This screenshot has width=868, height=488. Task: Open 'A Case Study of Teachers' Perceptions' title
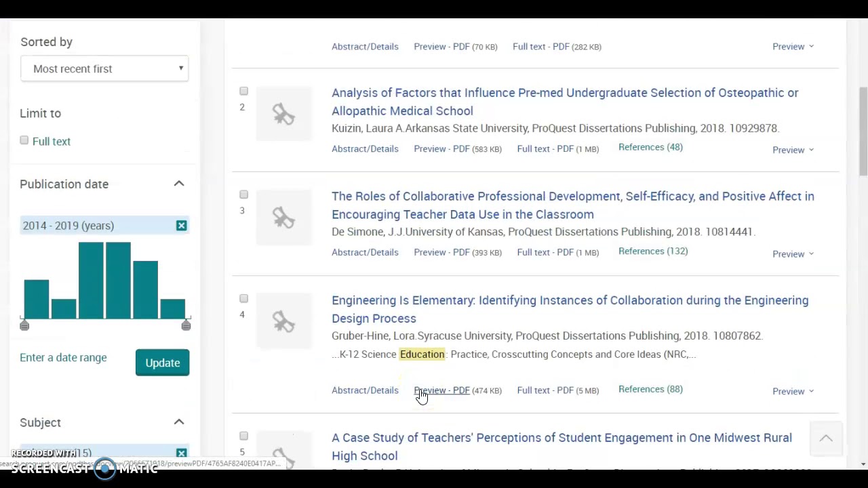tap(561, 447)
